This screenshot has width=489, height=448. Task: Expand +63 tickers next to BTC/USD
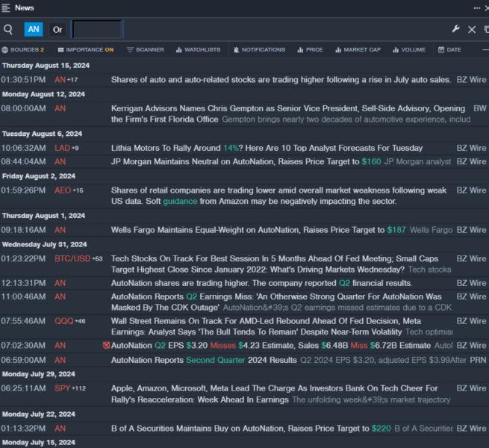pyautogui.click(x=97, y=258)
